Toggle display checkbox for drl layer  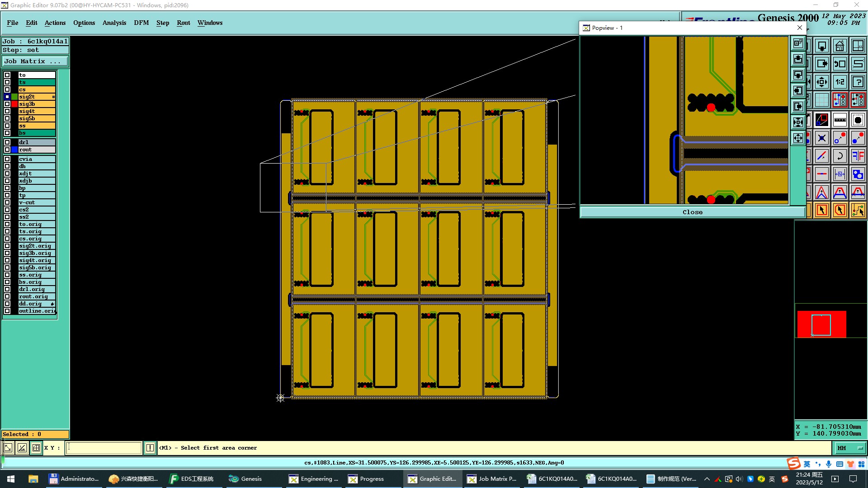[7, 142]
